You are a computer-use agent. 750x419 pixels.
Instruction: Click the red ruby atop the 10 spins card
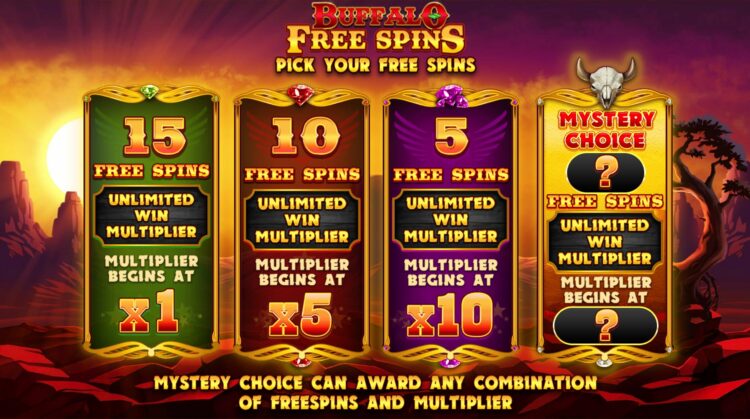click(301, 94)
